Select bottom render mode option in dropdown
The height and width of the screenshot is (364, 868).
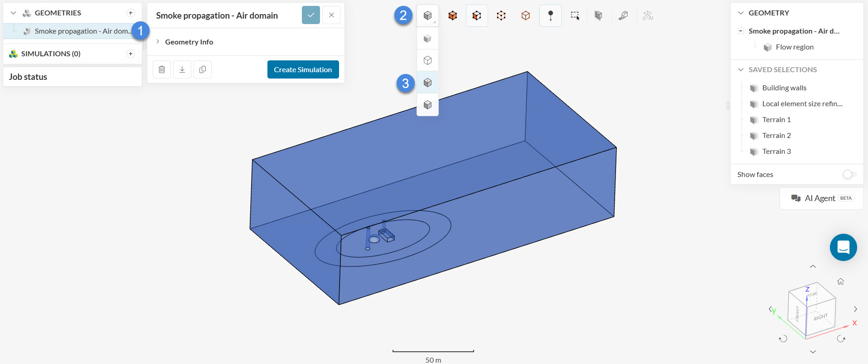(427, 105)
